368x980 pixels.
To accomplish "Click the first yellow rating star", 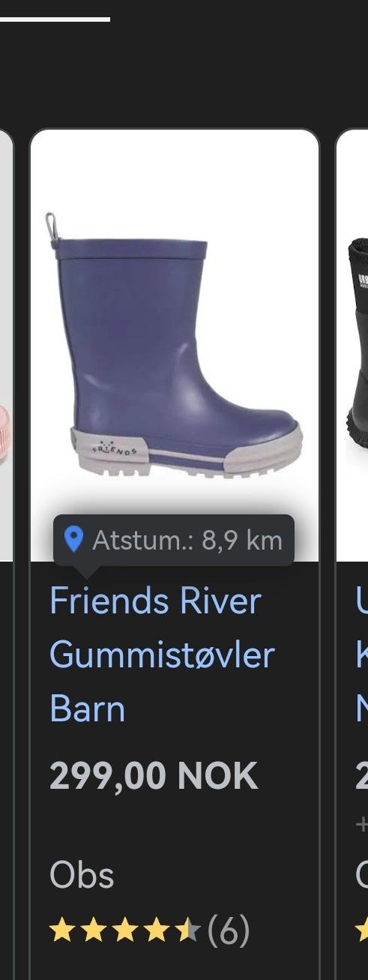I will tap(61, 932).
